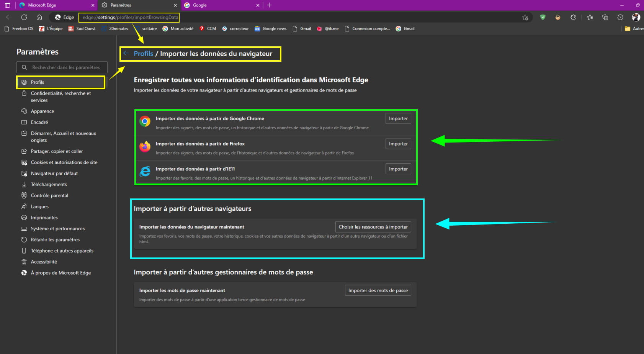Viewport: 644px width, 354px height.
Task: Open Freebox OS bookmark
Action: [19, 29]
